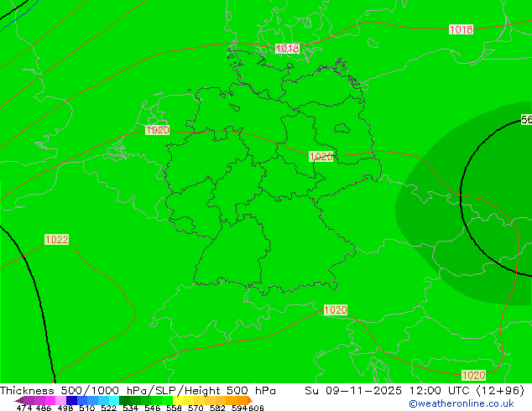Click the legend value 582
Image resolution: width=532 pixels, height=411 pixels.
click(217, 408)
